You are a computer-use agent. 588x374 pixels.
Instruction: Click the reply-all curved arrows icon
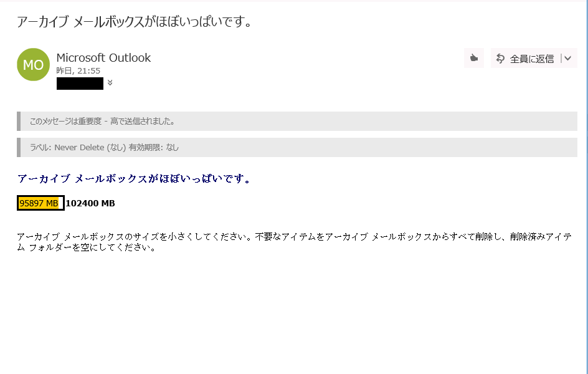point(500,59)
